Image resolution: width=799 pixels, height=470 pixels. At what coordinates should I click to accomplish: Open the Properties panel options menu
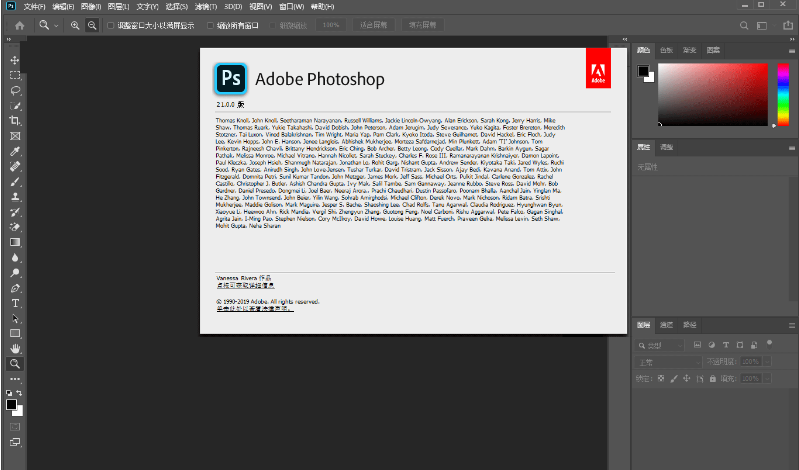click(x=792, y=148)
